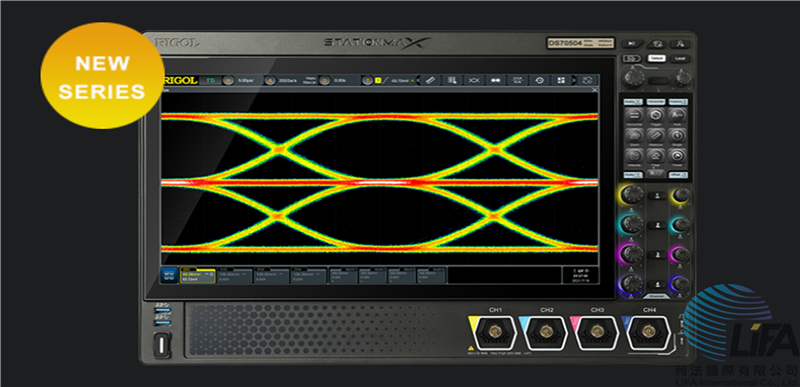Image resolution: width=800 pixels, height=387 pixels.
Task: Click the blue function navigation icon bottom-left
Action: (x=169, y=275)
